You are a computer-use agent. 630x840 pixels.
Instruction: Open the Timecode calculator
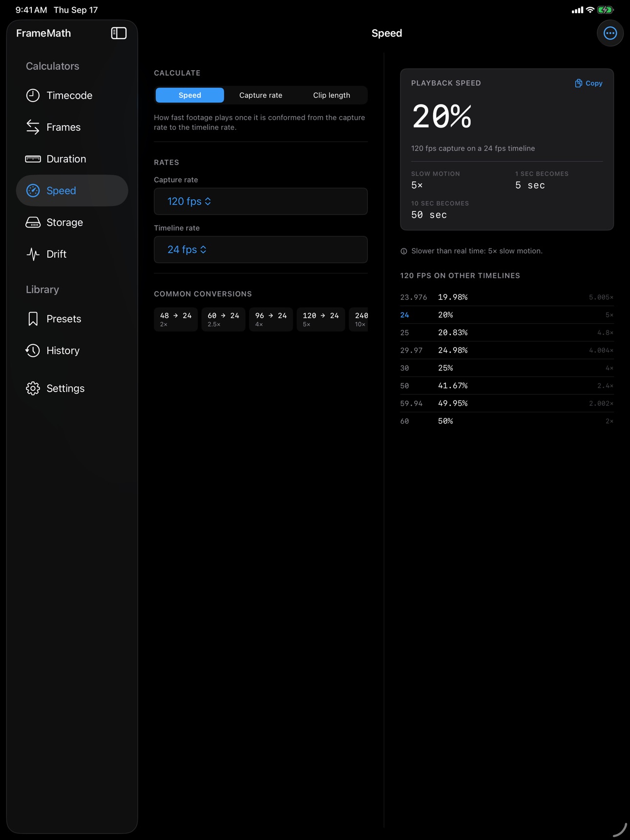(72, 95)
